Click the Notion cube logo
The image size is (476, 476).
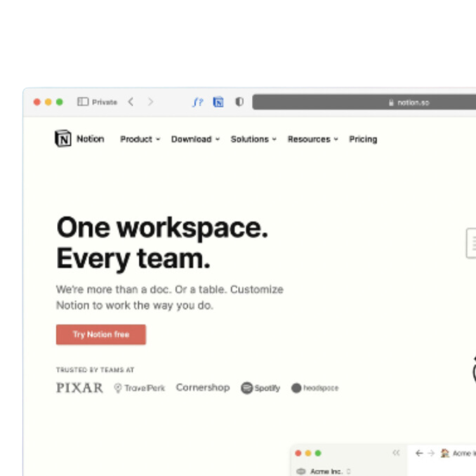63,139
